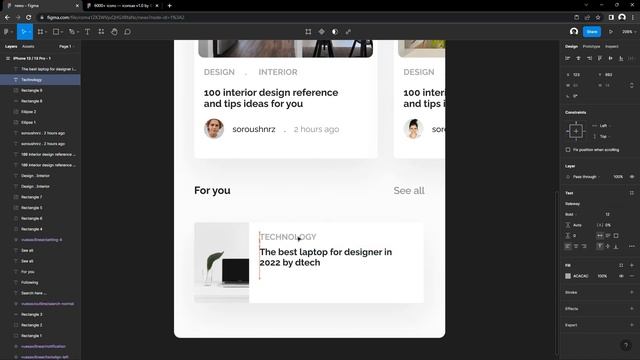The image size is (640, 360).
Task: Click the blue Share button
Action: [592, 31]
